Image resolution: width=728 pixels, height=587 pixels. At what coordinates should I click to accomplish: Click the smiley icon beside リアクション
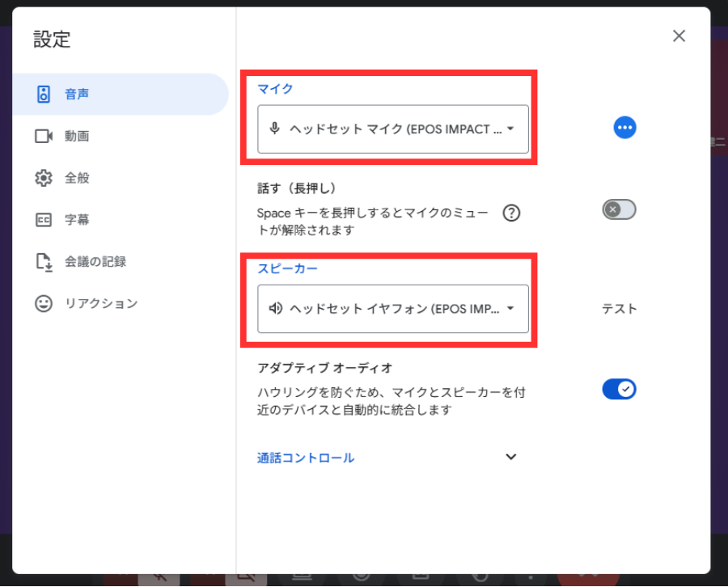point(44,303)
